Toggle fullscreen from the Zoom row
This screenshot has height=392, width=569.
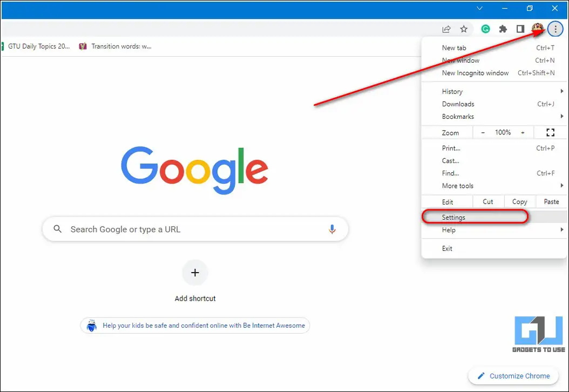coord(550,132)
